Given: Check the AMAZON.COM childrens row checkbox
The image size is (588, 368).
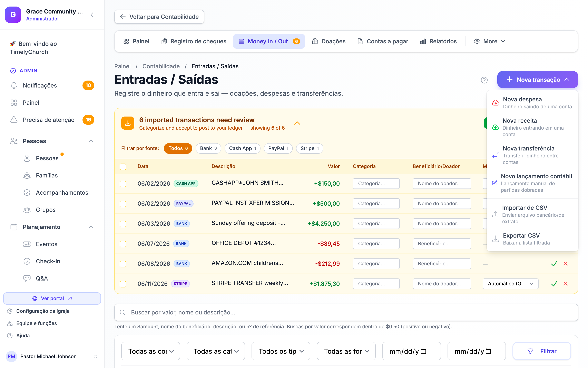Looking at the screenshot, I should (x=123, y=264).
